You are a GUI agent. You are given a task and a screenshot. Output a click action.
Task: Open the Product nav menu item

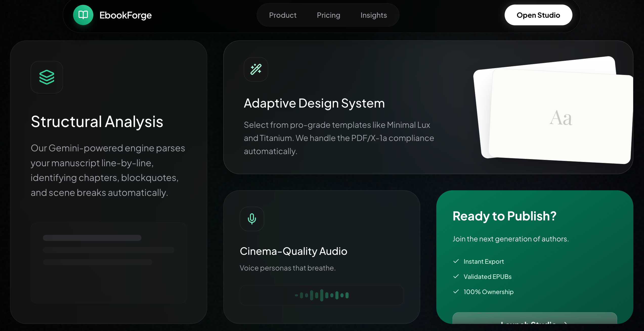tap(283, 15)
